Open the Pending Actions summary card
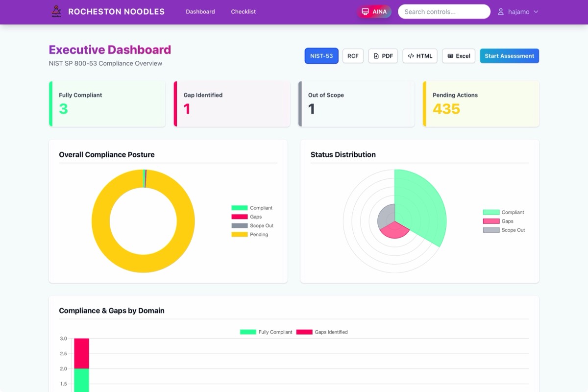Image resolution: width=588 pixels, height=392 pixels. point(481,104)
